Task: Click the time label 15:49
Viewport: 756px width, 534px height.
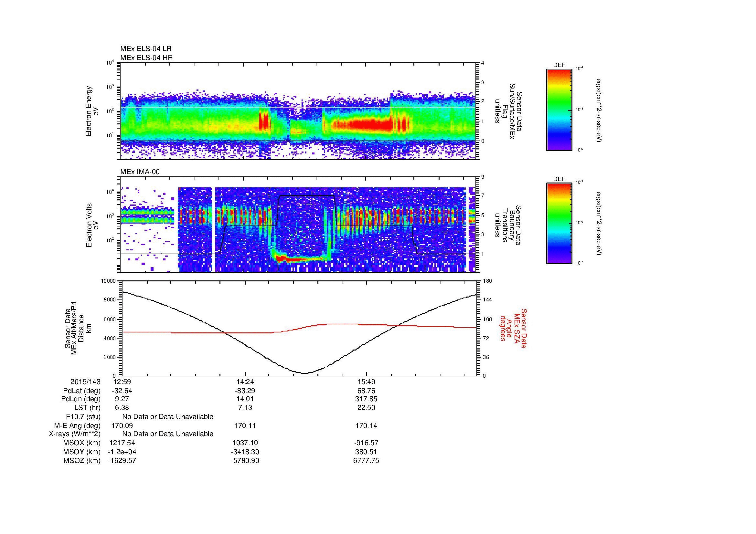Action: (366, 382)
